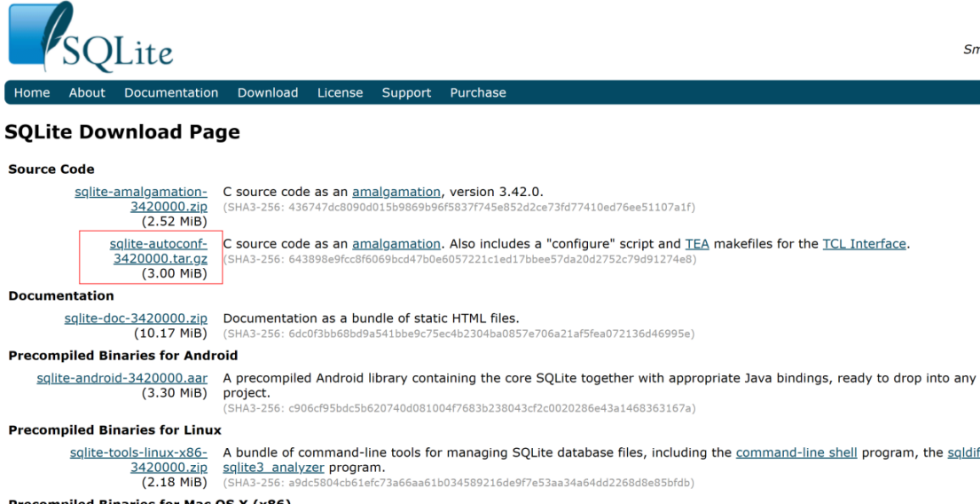Click Precompiled Binaries for Android heading
Screen dimensions: 980x504
pyautogui.click(x=123, y=355)
